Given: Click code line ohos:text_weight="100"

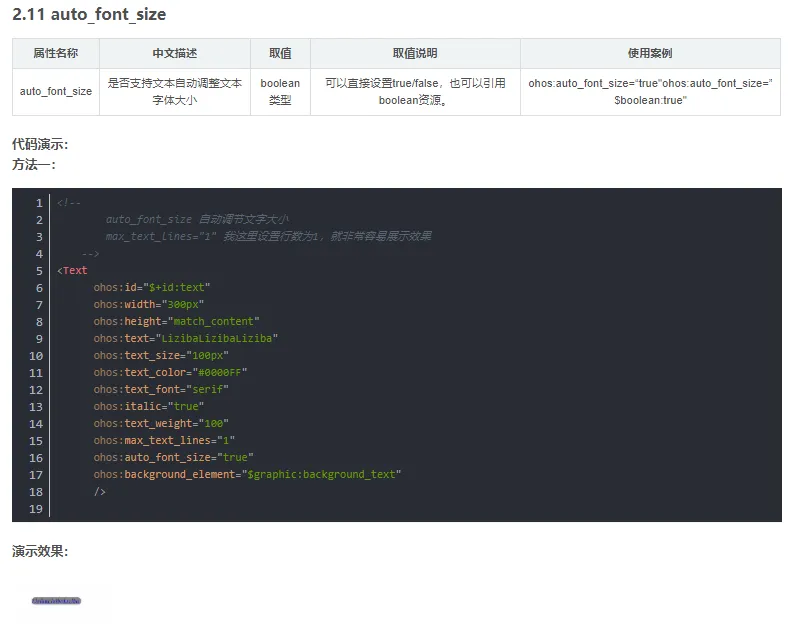Looking at the screenshot, I should point(161,423).
